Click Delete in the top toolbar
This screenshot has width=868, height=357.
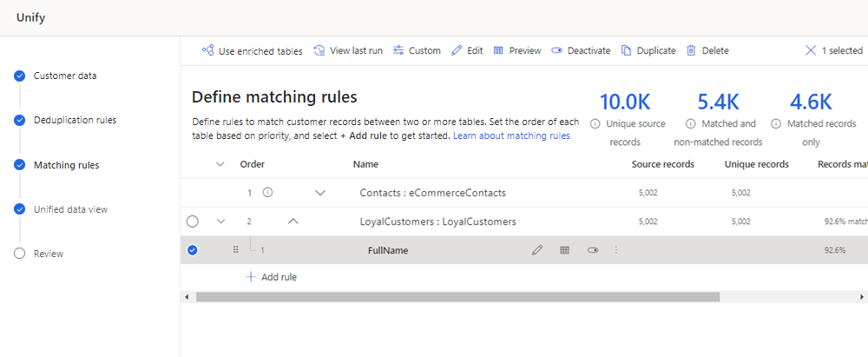pos(707,50)
